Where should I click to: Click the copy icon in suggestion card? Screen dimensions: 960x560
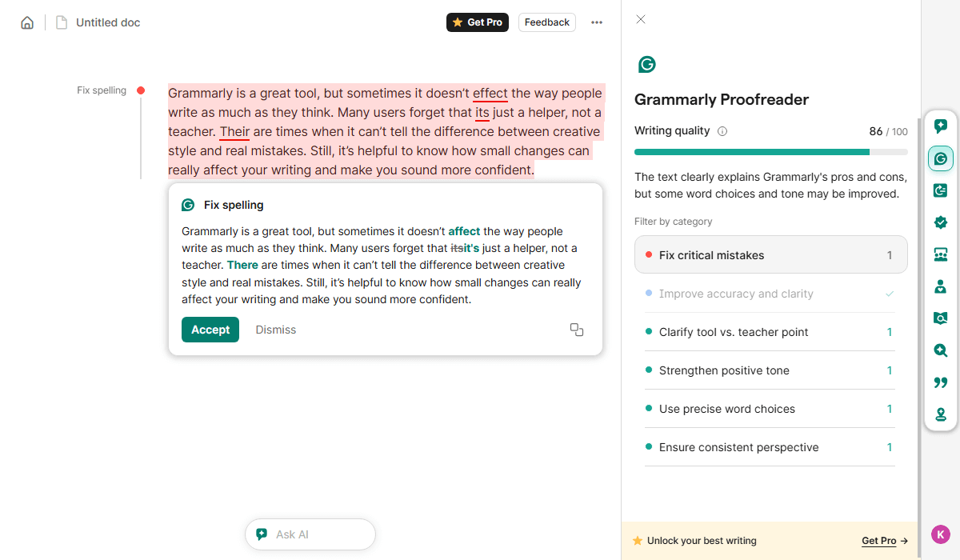click(x=576, y=330)
